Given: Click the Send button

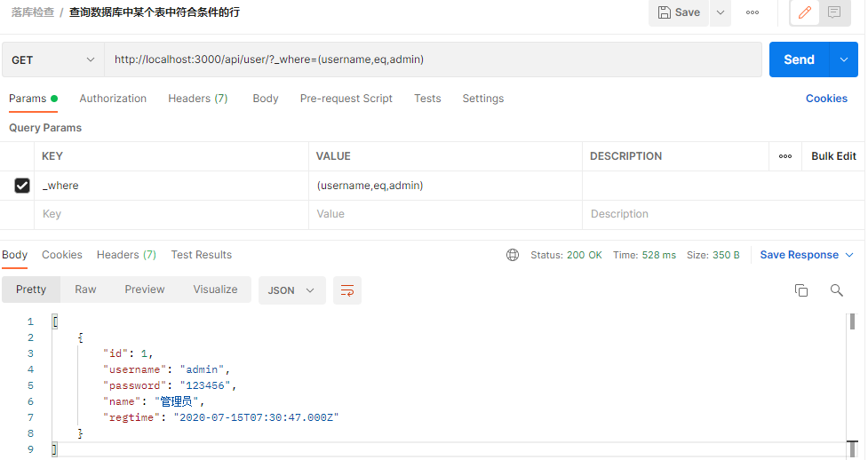Looking at the screenshot, I should coord(799,59).
